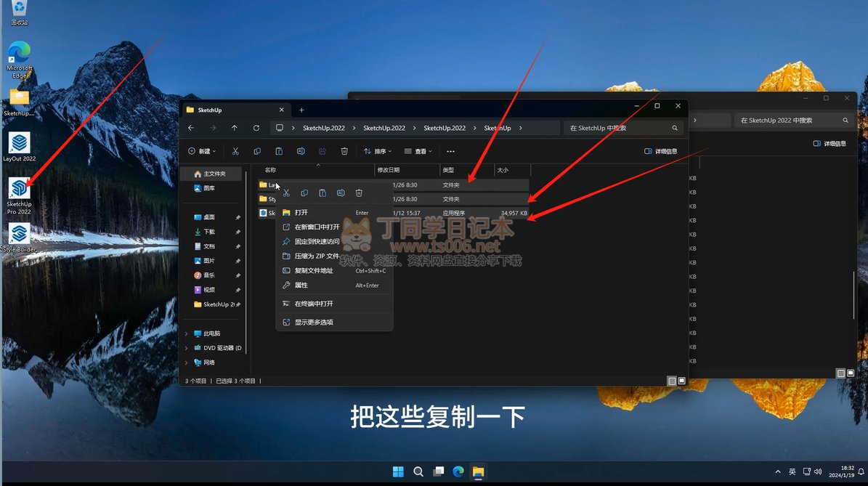Viewport: 868px width, 486px height.
Task: Choose 显示更多选项 from the context menu
Action: pos(334,322)
